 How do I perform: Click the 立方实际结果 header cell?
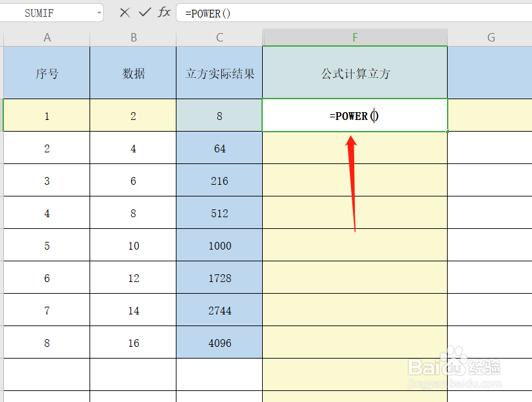pyautogui.click(x=219, y=73)
